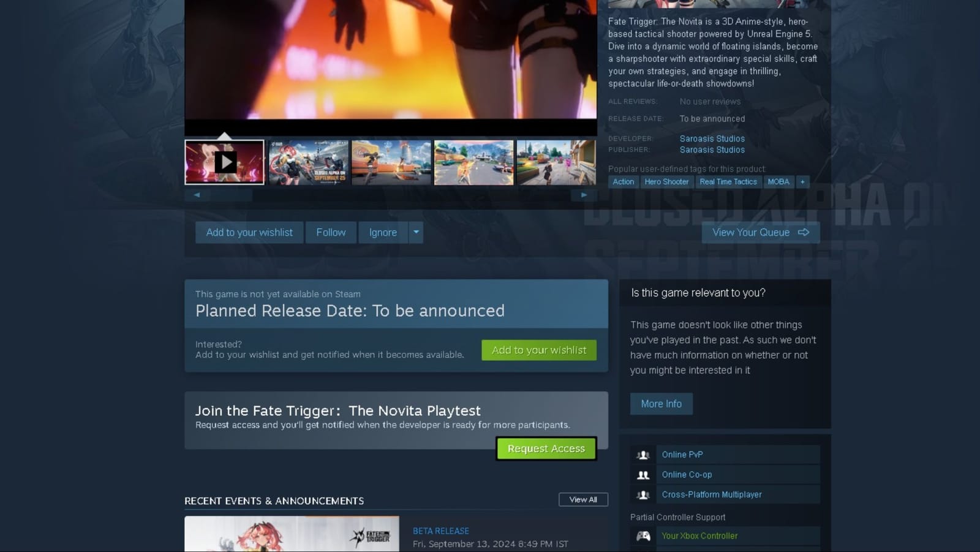Click the Online PvP icon
Screen dimensions: 980x552
point(643,455)
